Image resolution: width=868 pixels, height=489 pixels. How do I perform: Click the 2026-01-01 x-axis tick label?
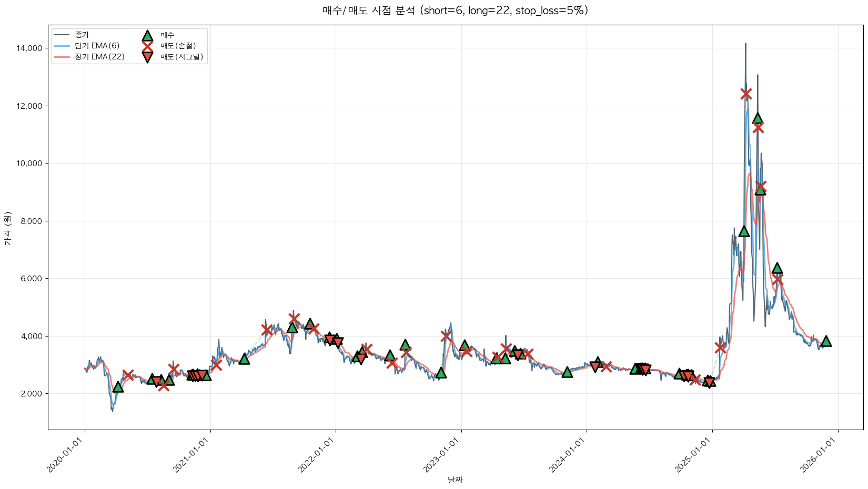pyautogui.click(x=819, y=455)
